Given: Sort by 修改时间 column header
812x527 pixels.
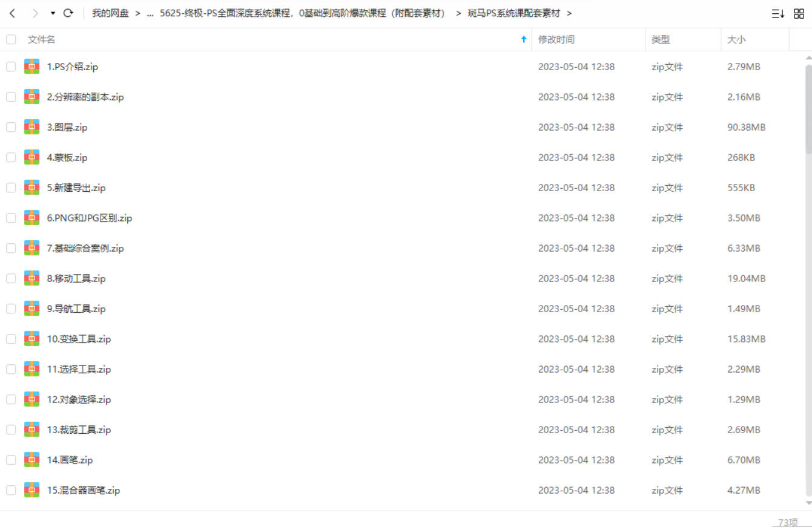Looking at the screenshot, I should (x=556, y=39).
